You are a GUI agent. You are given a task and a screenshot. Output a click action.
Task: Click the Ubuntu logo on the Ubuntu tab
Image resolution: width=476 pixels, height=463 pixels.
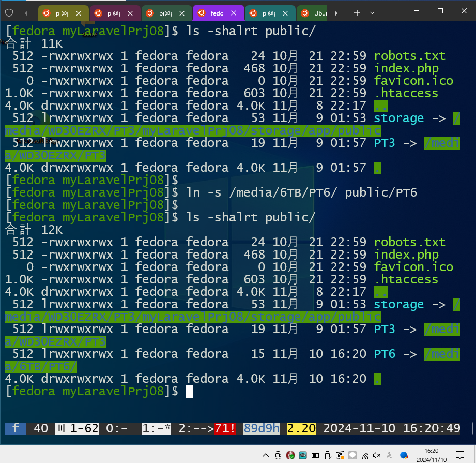pyautogui.click(x=305, y=13)
